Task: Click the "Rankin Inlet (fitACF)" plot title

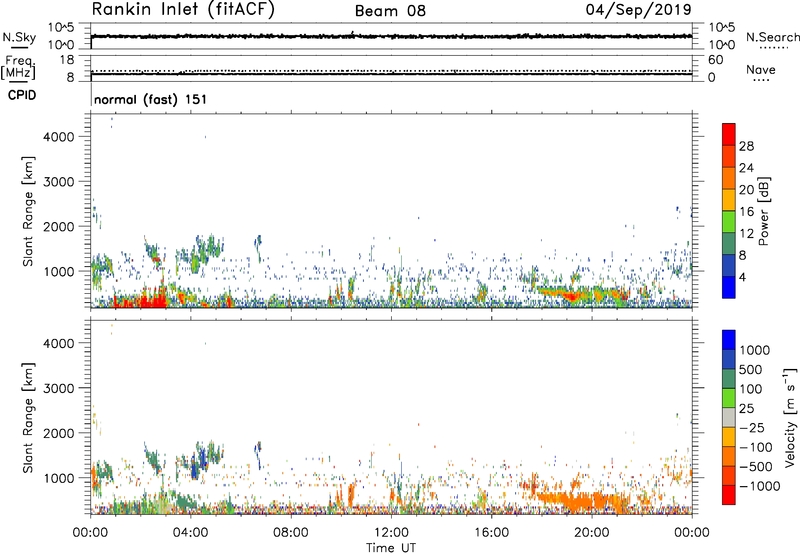Action: coord(183,10)
